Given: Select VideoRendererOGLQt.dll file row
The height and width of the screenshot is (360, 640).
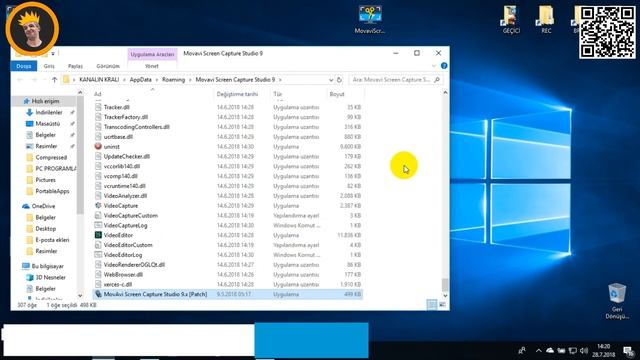Looking at the screenshot, I should click(228, 265).
